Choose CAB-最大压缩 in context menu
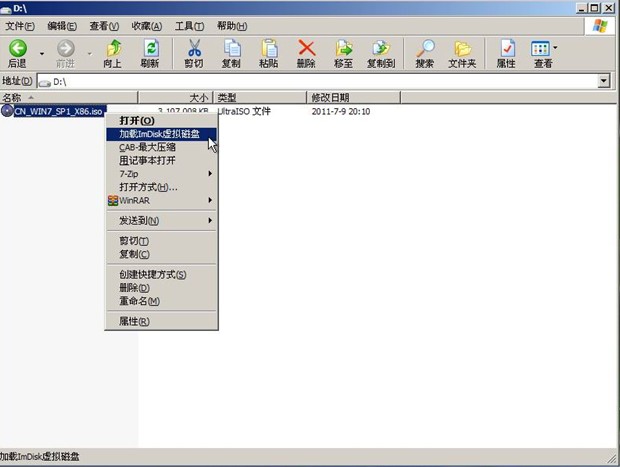620x467 pixels. (161, 147)
